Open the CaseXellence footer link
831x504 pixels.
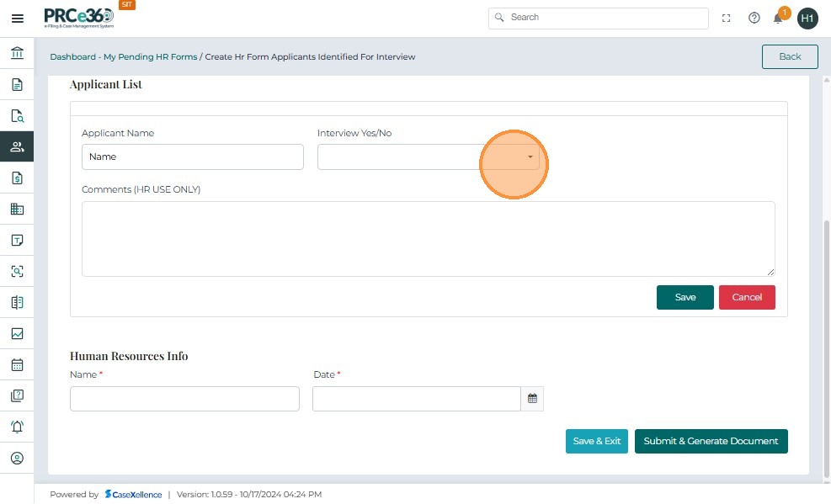pos(133,494)
